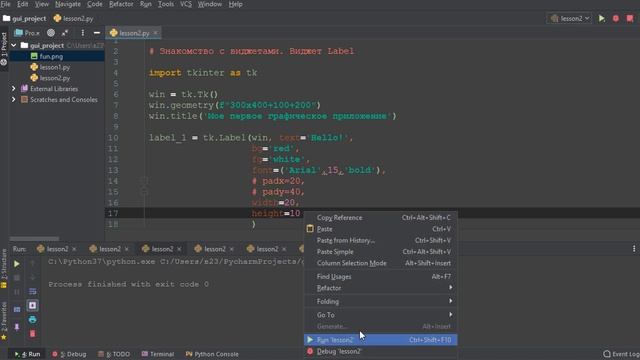The width and height of the screenshot is (640, 360).
Task: Click the Up stack trace arrow in Run panel
Action: pyautogui.click(x=33, y=264)
